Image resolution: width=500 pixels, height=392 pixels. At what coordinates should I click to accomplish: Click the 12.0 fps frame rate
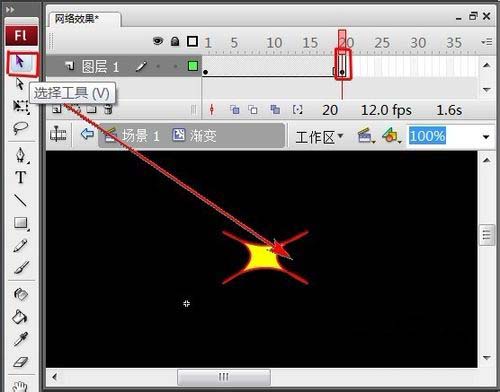tap(386, 110)
